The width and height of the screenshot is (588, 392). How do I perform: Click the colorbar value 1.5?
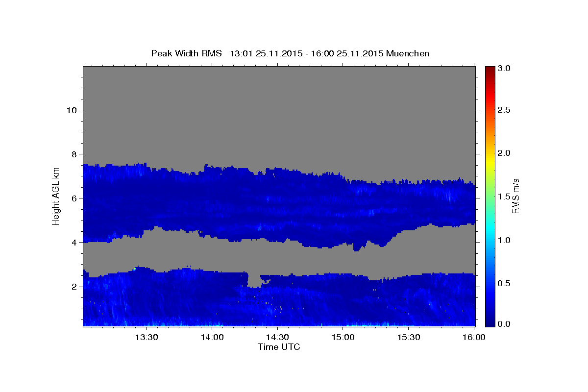pos(504,196)
